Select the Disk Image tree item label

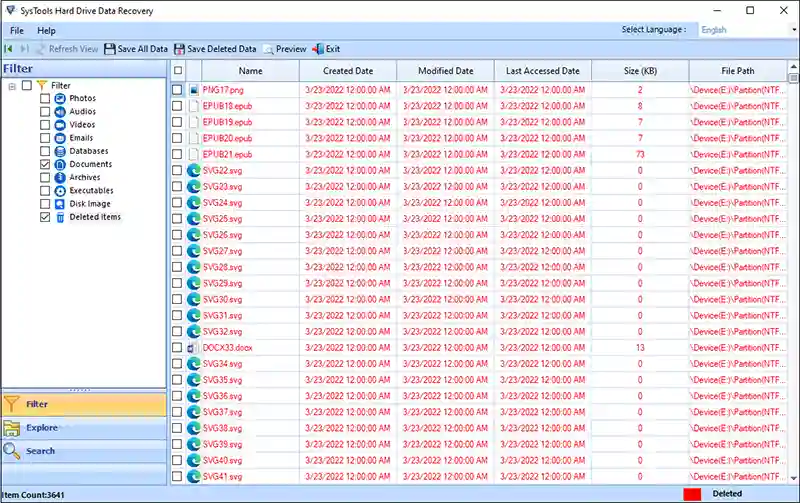tap(90, 204)
